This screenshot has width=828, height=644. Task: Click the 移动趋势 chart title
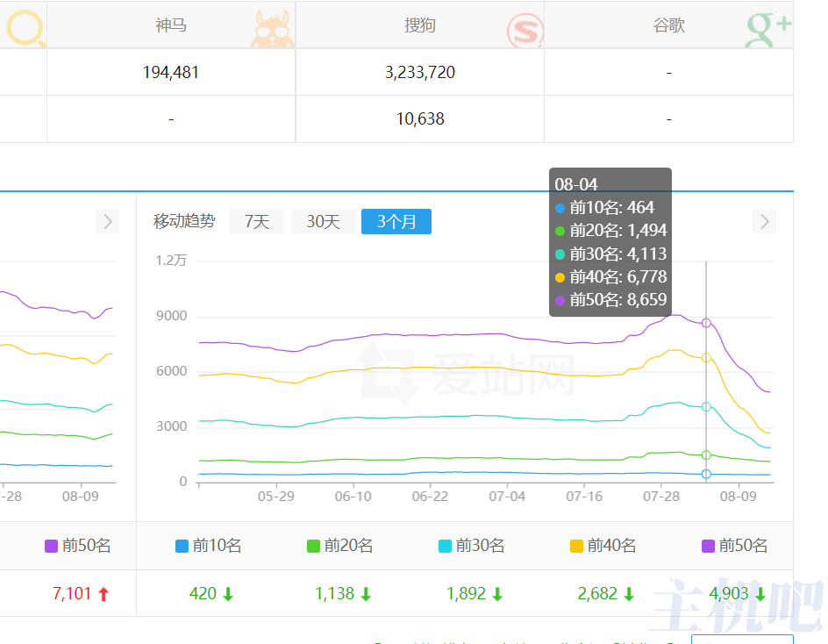[184, 221]
